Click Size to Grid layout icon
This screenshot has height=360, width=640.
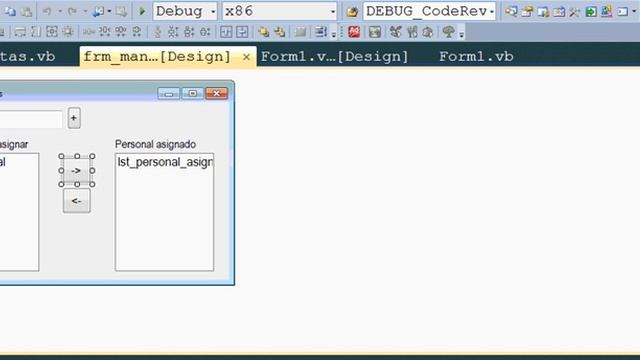(x=67, y=32)
